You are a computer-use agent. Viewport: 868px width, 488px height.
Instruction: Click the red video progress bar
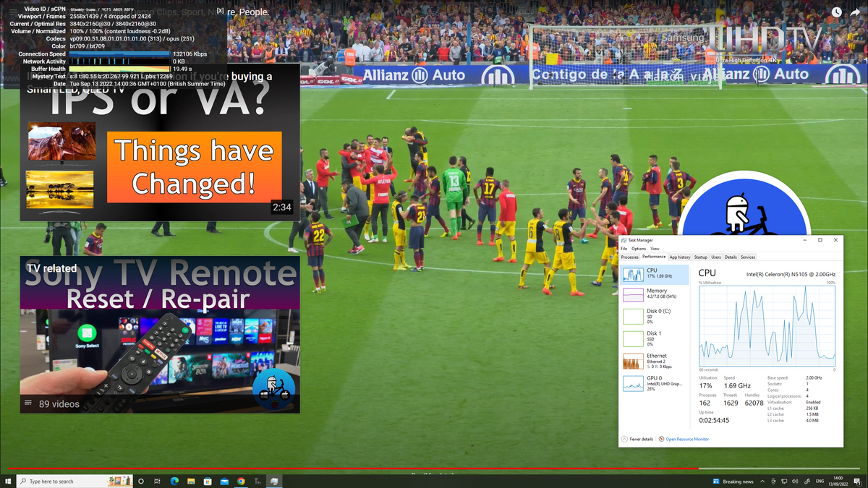(349, 468)
